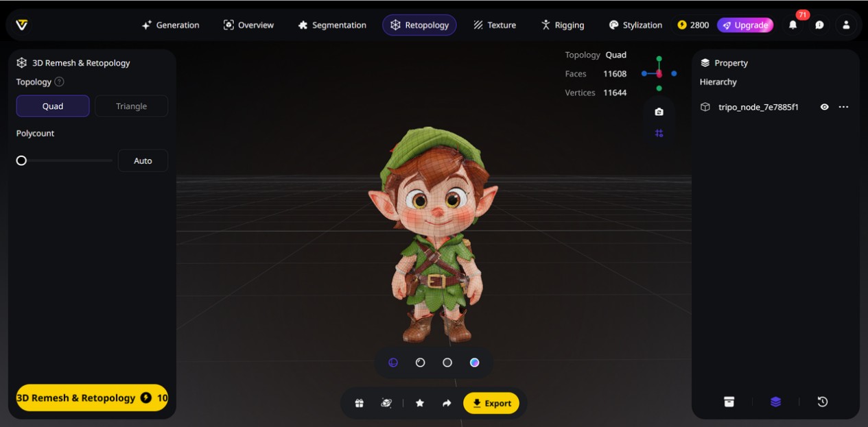Open the asset box icon bottom right
This screenshot has height=427, width=868.
[x=729, y=402]
